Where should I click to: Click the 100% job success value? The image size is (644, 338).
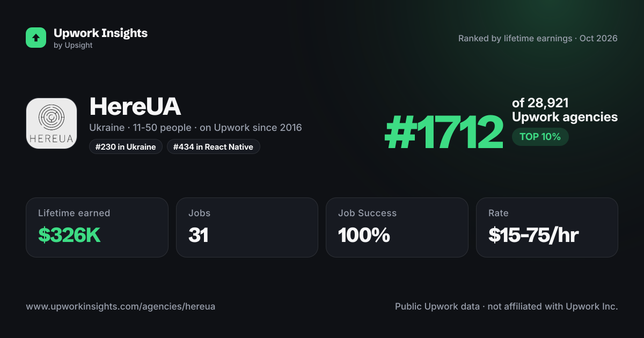pos(364,235)
